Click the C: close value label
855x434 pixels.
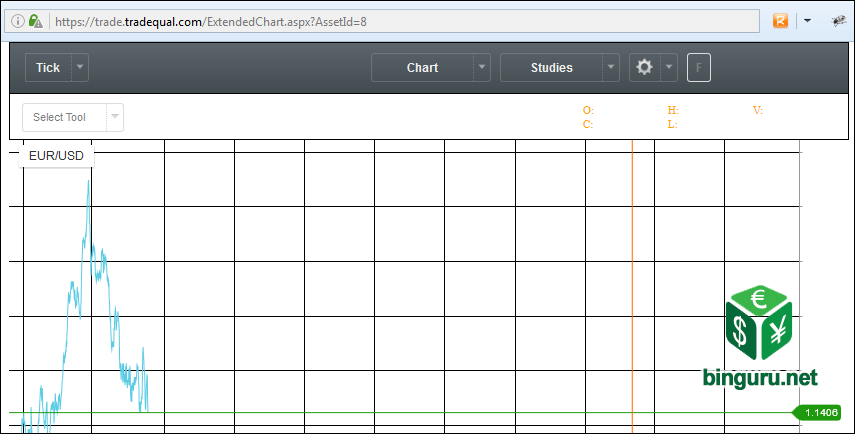(588, 124)
